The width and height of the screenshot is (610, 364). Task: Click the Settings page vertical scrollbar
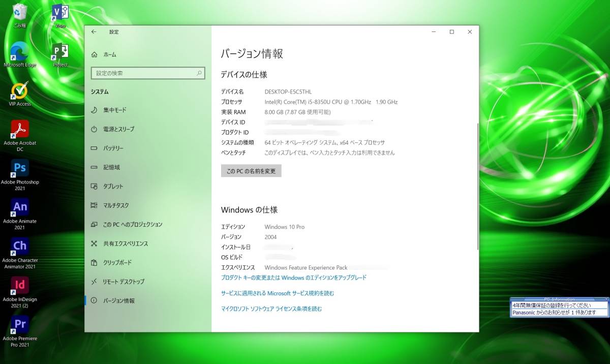point(477,186)
